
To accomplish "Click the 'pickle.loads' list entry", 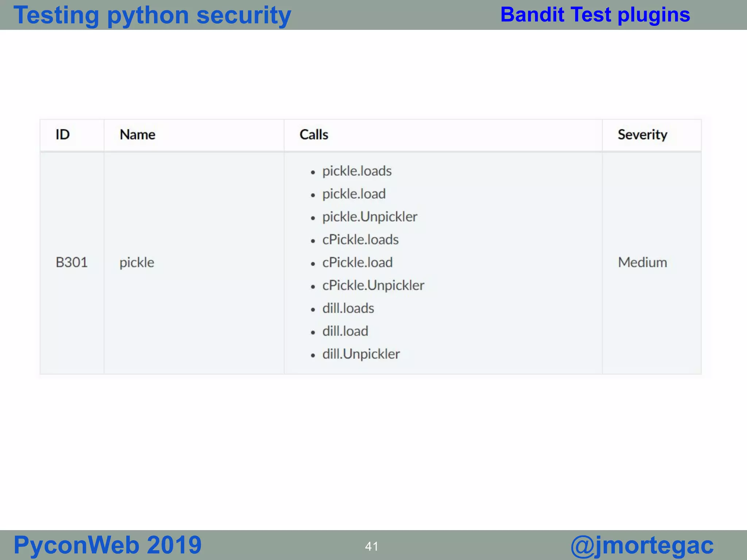I will coord(357,171).
